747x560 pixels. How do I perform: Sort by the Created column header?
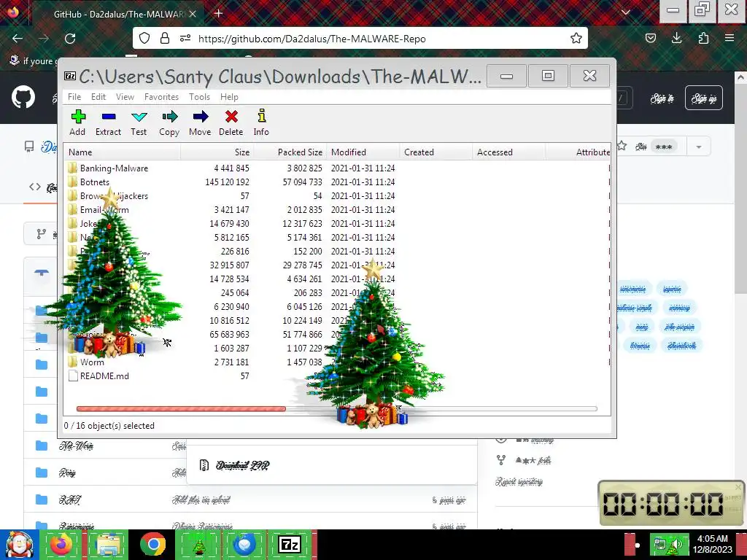tap(436, 152)
